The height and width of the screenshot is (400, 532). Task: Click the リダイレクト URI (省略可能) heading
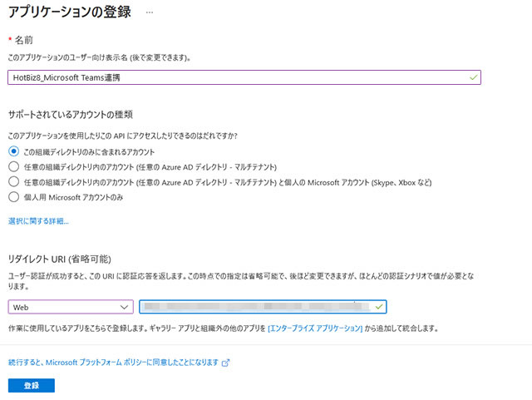[x=59, y=259]
